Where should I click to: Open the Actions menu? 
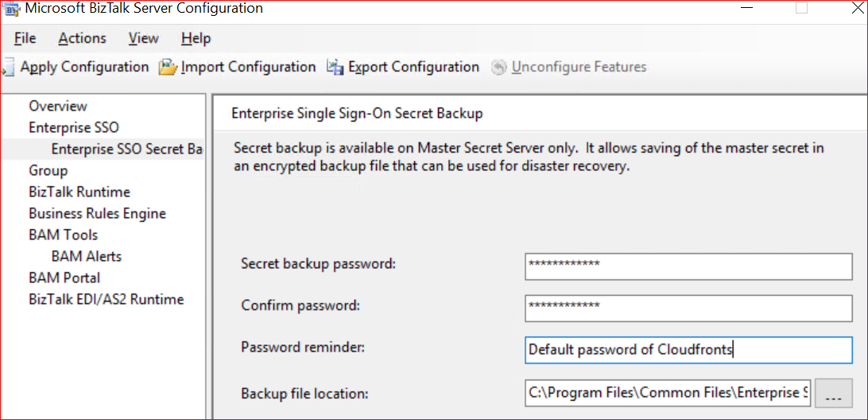82,38
